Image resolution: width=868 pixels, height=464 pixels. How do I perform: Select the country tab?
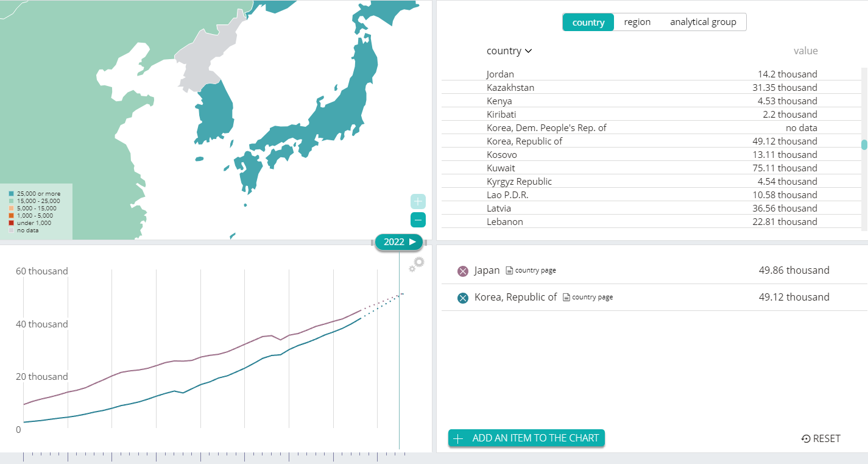point(588,23)
